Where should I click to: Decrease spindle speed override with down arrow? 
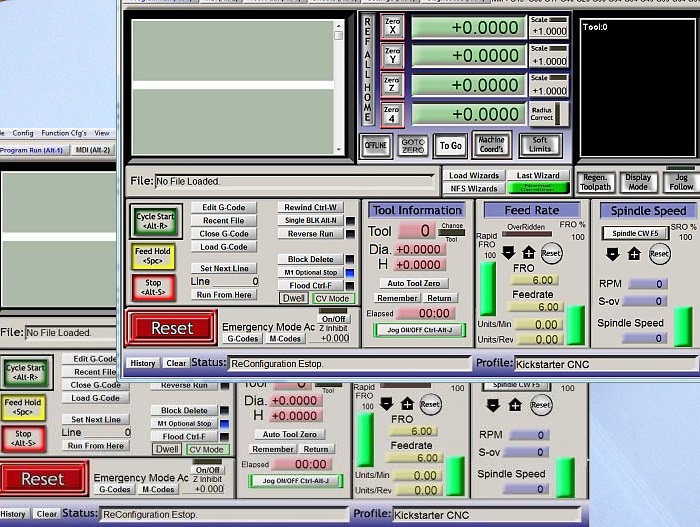612,254
